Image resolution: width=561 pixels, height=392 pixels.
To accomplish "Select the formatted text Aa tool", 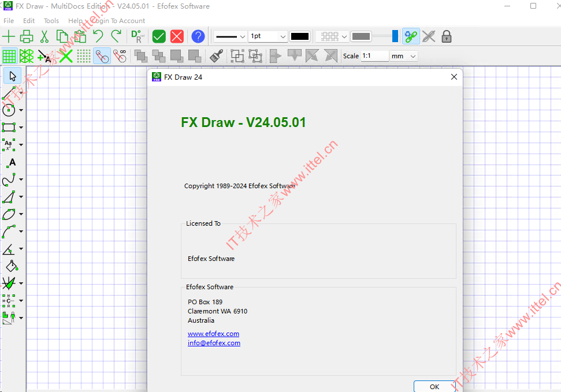I will point(9,145).
